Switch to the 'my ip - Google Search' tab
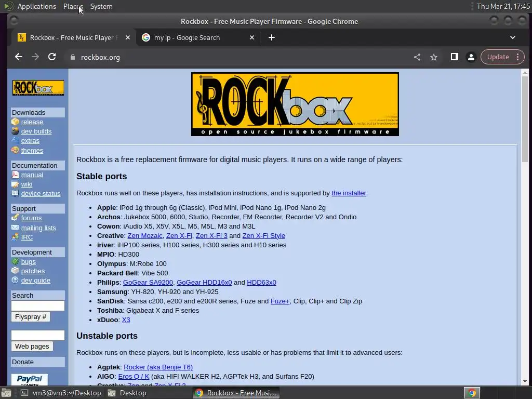Screen dimensions: 532x399 pos(198,37)
